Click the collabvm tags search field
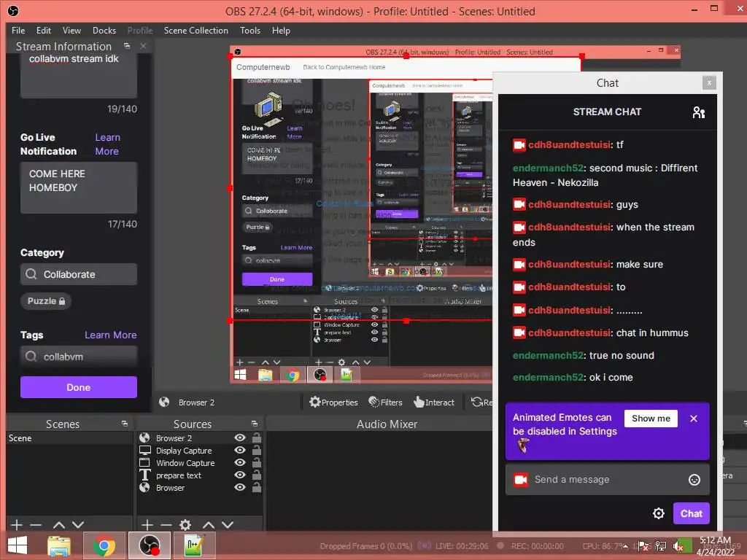 79,357
